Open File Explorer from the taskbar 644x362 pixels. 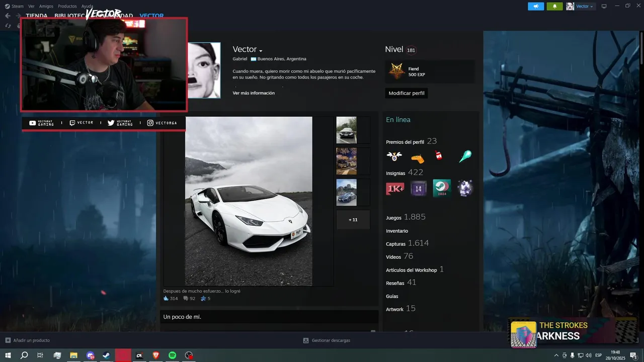73,355
